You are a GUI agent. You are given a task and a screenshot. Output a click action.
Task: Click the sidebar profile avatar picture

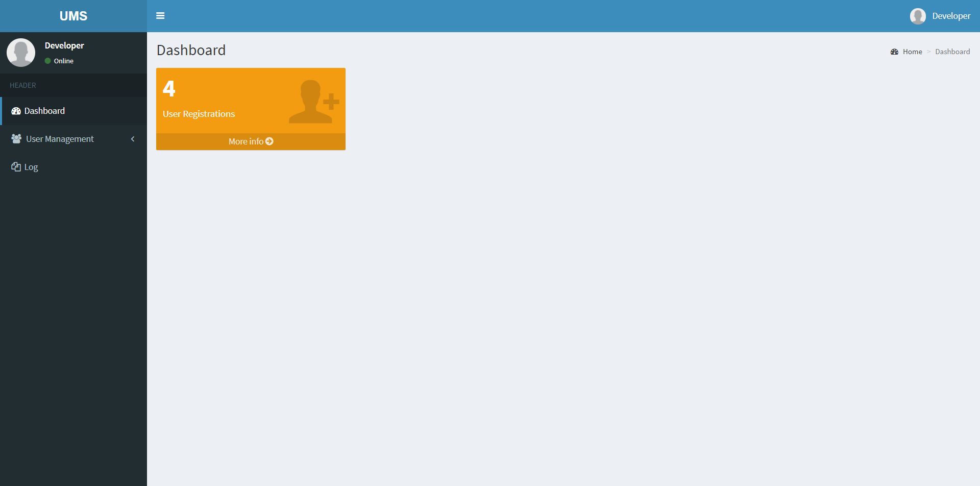click(21, 53)
